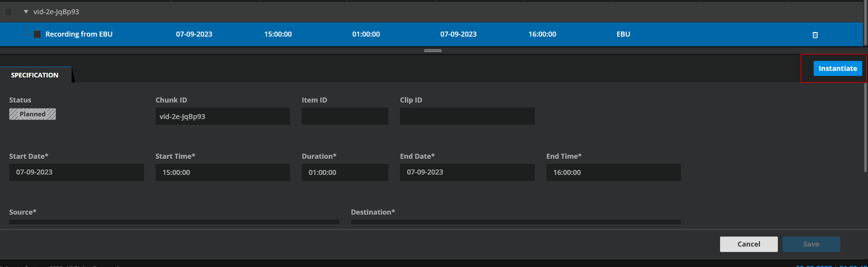The width and height of the screenshot is (868, 267).
Task: Click the Planned status badge
Action: point(32,114)
